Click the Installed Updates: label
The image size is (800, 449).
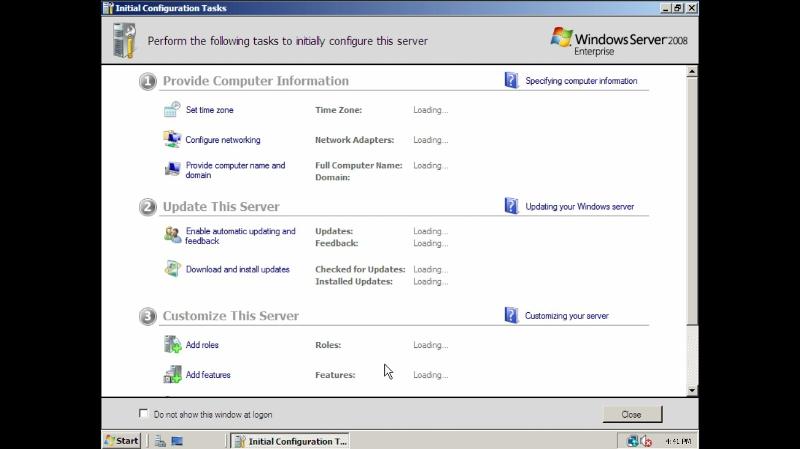pyautogui.click(x=354, y=282)
